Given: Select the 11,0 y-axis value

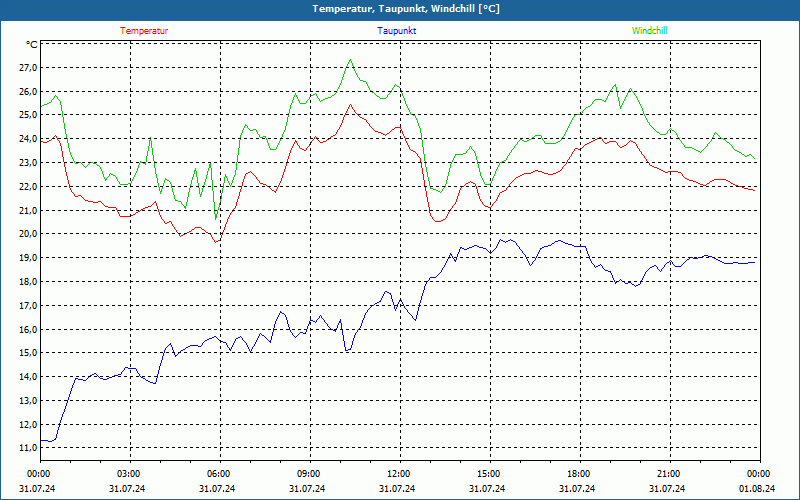Looking at the screenshot, I should point(28,448).
